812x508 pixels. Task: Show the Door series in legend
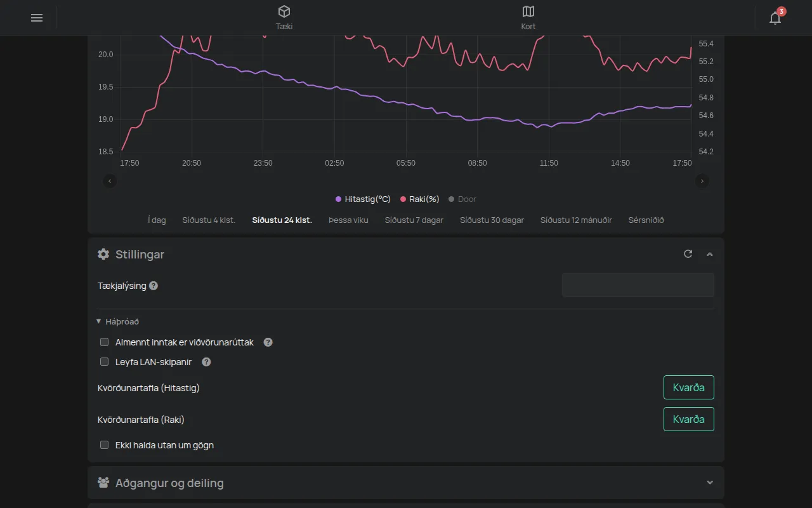(462, 199)
